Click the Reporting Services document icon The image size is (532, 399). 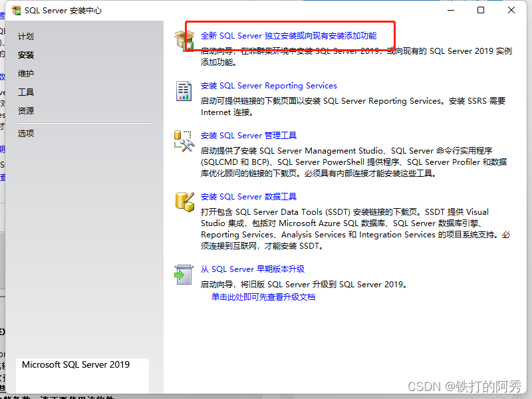184,91
